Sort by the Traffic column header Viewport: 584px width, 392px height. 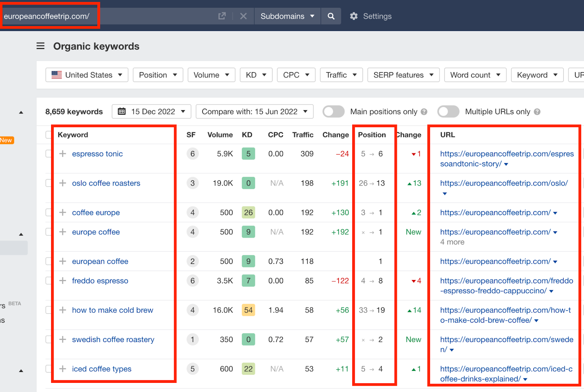[303, 135]
